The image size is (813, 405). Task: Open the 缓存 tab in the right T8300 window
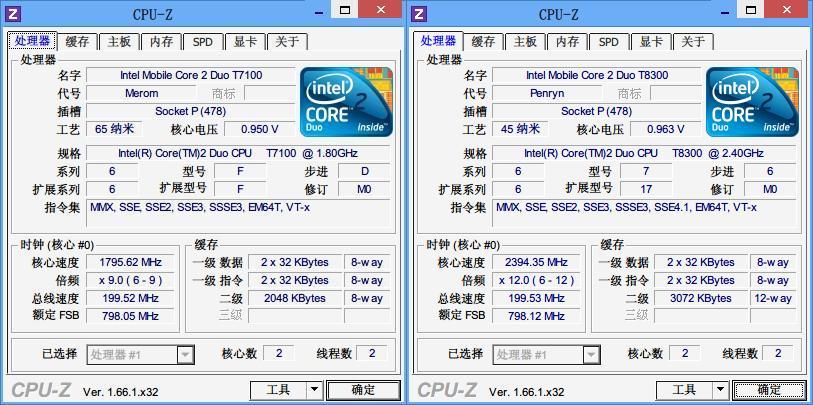coord(483,42)
